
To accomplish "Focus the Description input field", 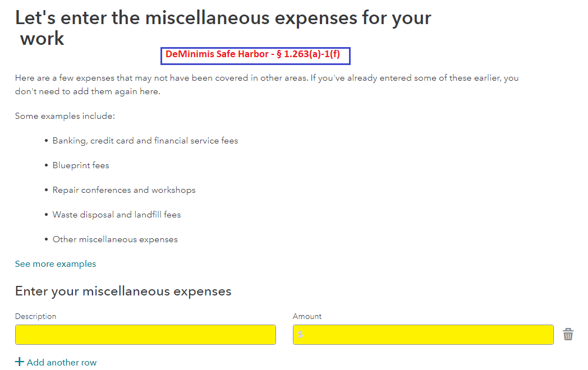I will (x=145, y=335).
